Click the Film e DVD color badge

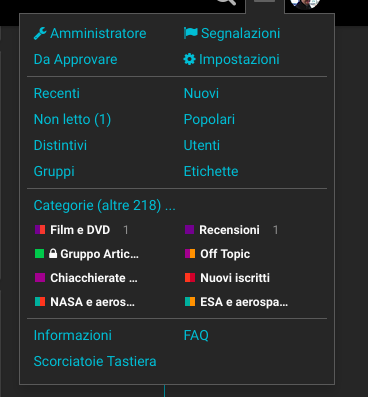[x=40, y=230]
